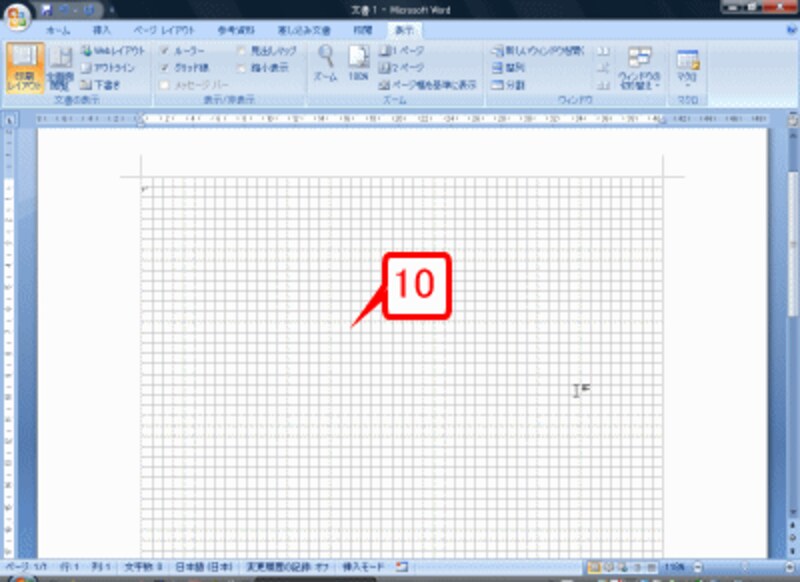Redo from Quick Access Toolbar
Viewport: 800px width, 582px height.
click(88, 10)
